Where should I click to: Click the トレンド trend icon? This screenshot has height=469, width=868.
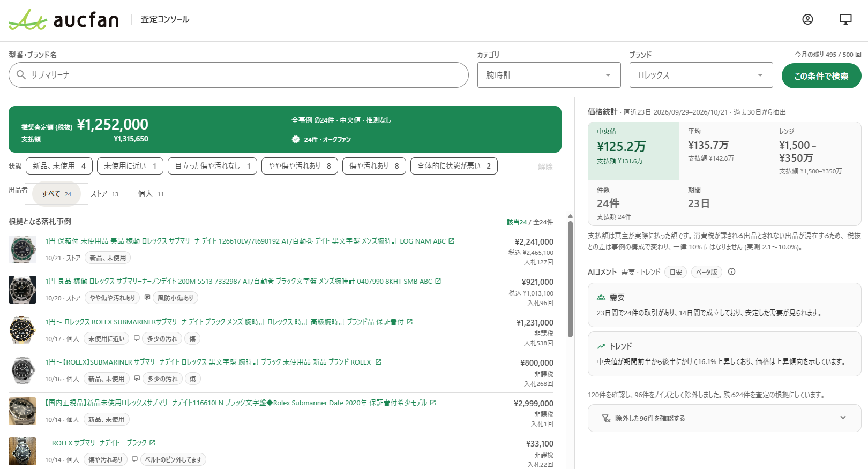click(x=601, y=346)
